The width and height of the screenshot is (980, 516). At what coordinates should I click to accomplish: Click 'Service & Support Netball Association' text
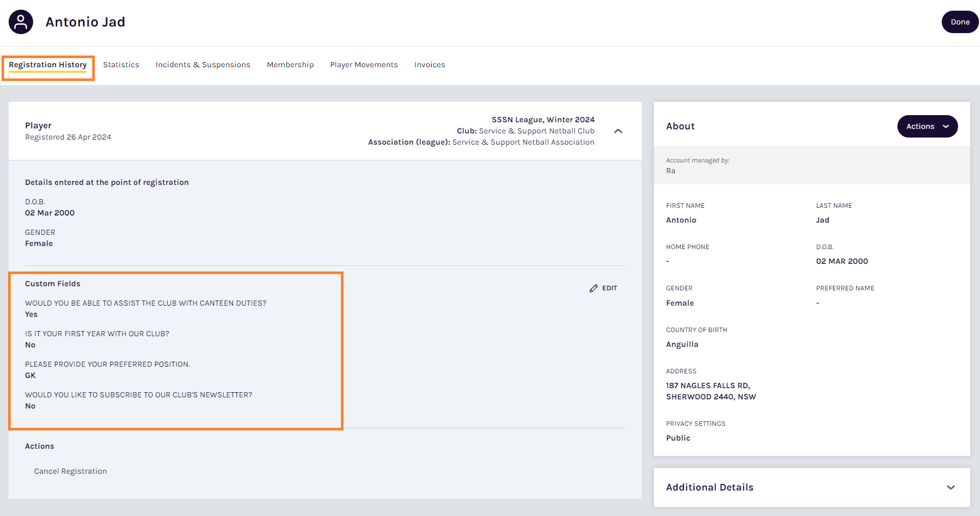tap(523, 142)
